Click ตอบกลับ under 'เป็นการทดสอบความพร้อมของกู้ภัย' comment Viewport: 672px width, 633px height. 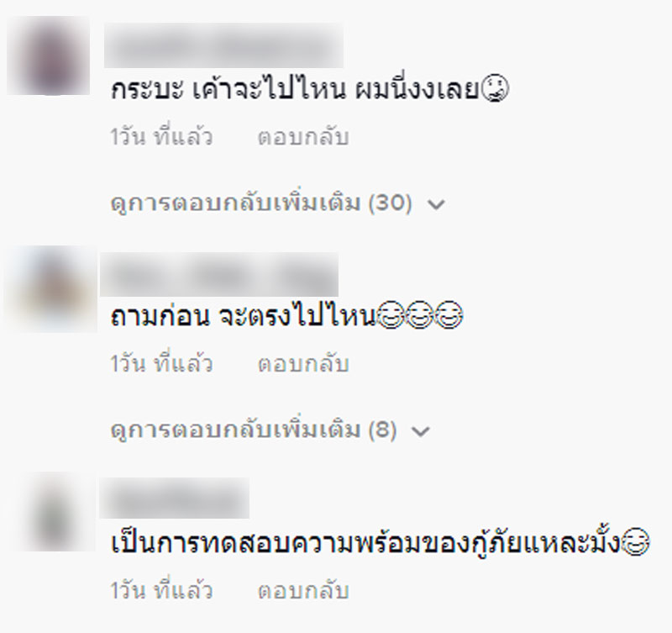point(303,591)
